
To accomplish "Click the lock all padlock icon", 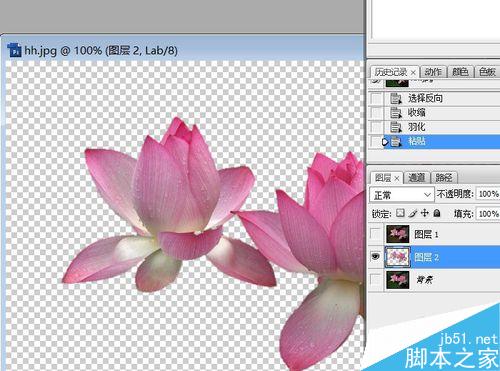I will click(x=437, y=213).
